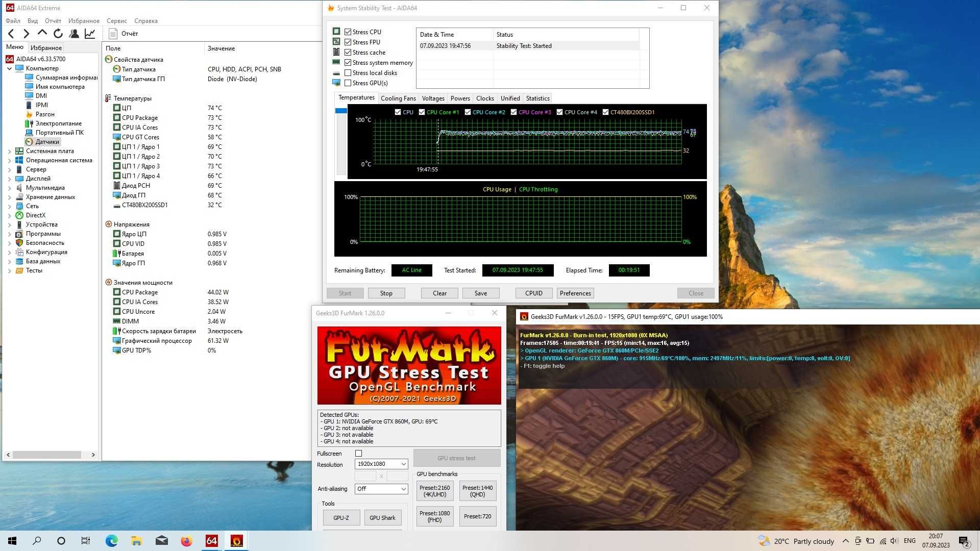Image resolution: width=980 pixels, height=551 pixels.
Task: Collapse the Компьютер tree node
Action: pyautogui.click(x=9, y=68)
